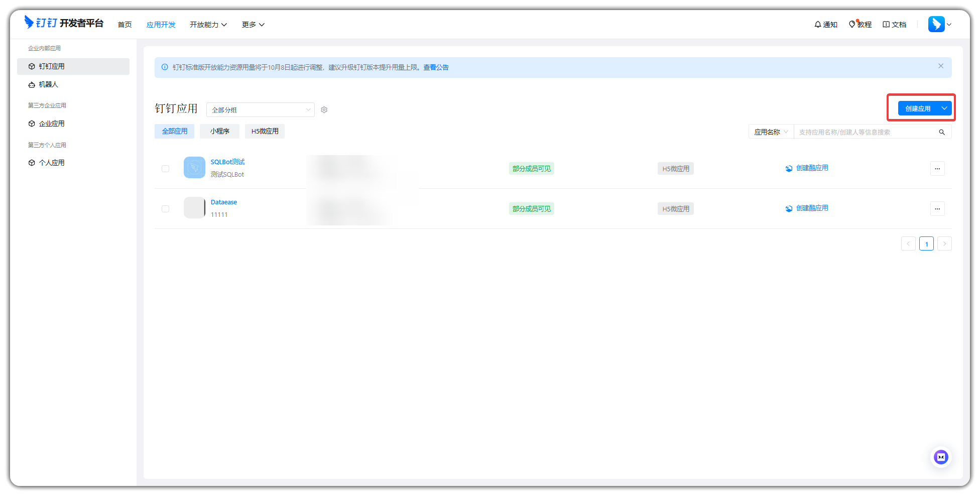
Task: Expand the 开放能力 menu
Action: (x=208, y=25)
